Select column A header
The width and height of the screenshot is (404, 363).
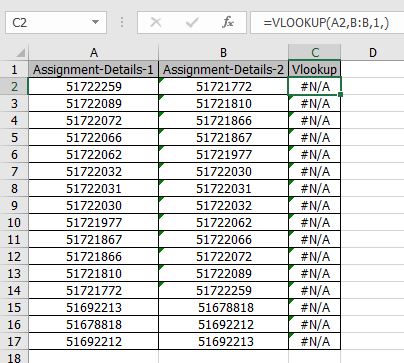pos(94,53)
